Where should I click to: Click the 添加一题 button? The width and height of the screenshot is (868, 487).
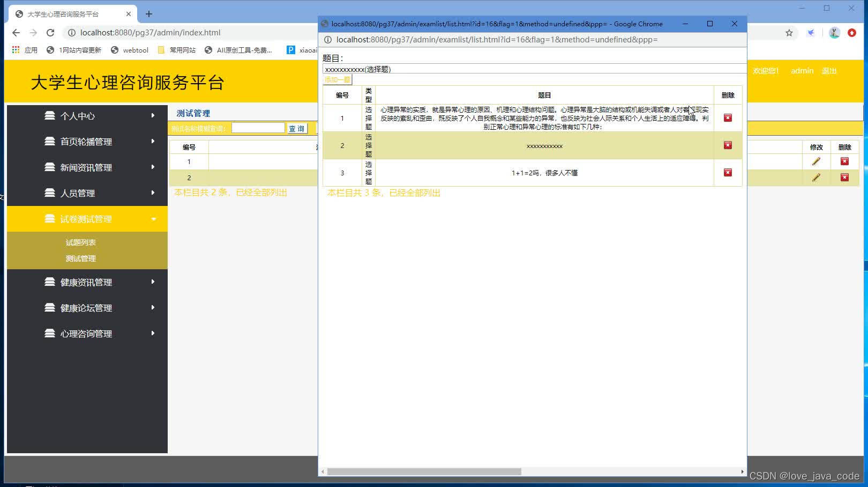tap(338, 80)
